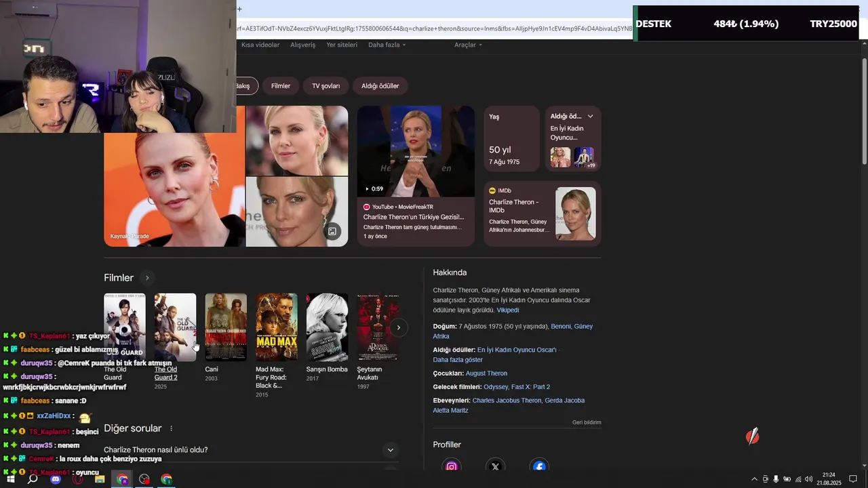Screen dimensions: 868x488
Task: Click the taskbar clock showing 21:24
Action: [x=829, y=479]
